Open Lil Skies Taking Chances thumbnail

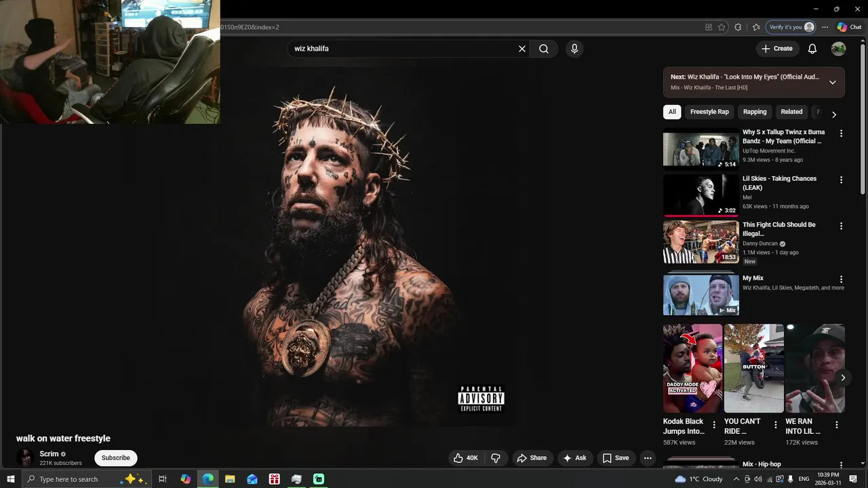[701, 195]
